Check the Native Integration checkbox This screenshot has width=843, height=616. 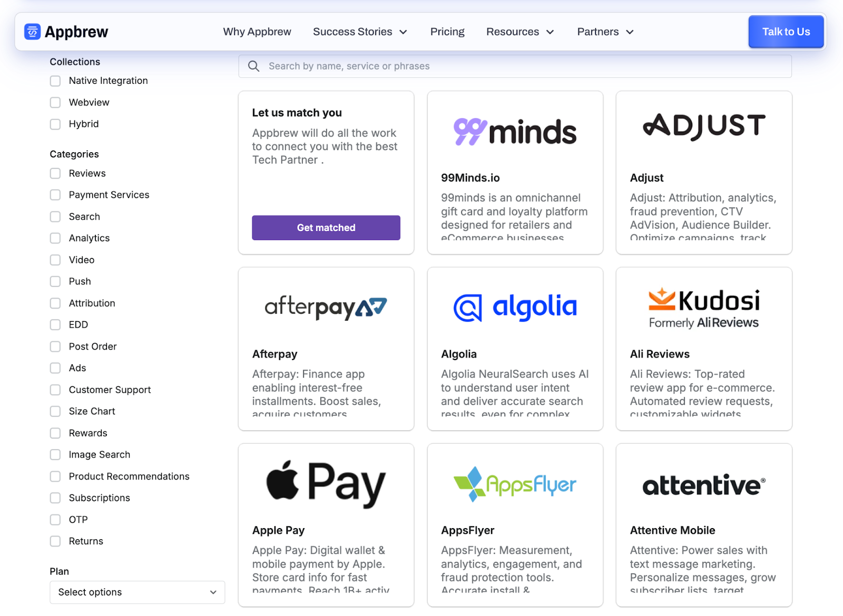[55, 81]
